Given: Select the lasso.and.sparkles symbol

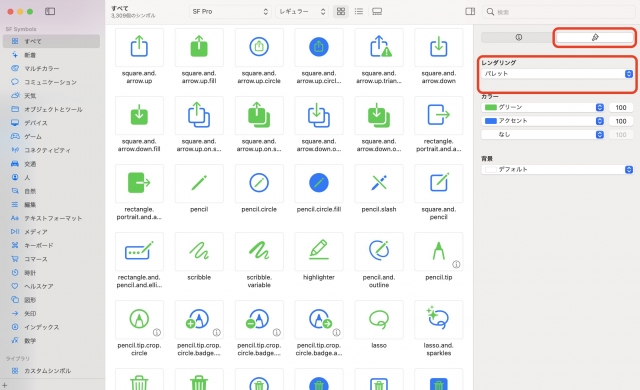Looking at the screenshot, I should click(x=439, y=320).
